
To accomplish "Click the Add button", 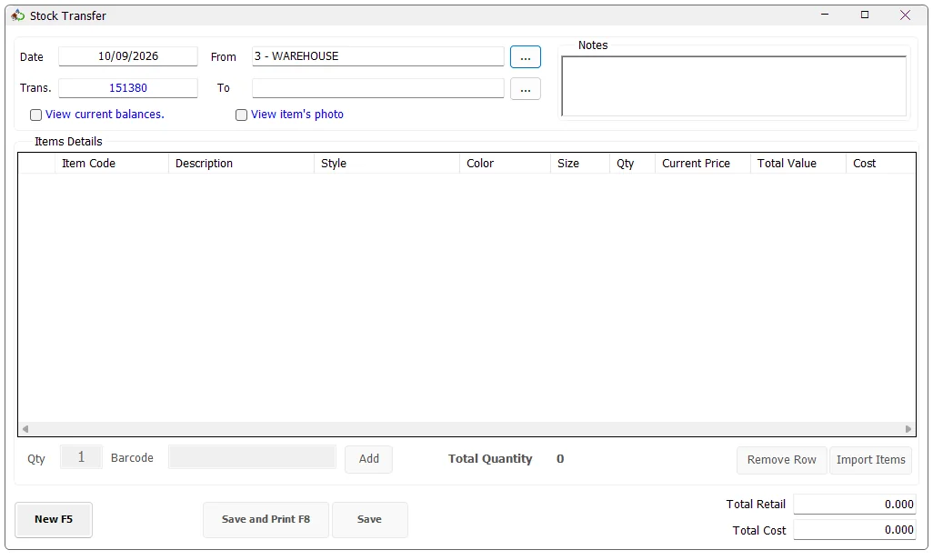I will coord(368,459).
